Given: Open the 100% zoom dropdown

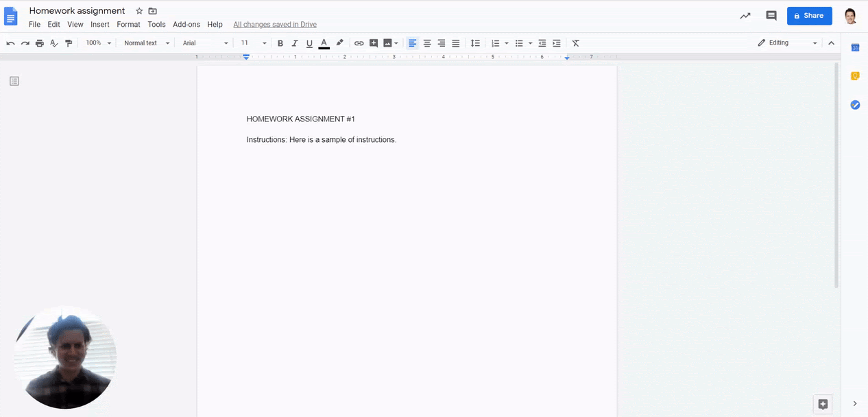Looking at the screenshot, I should (x=98, y=43).
